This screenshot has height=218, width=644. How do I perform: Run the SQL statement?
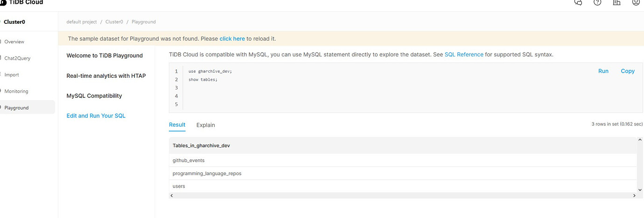click(x=603, y=71)
